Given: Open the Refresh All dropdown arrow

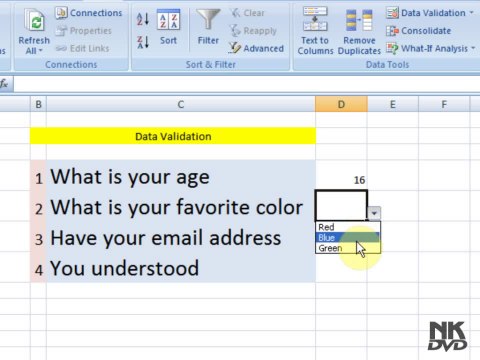Looking at the screenshot, I should coord(41,51).
